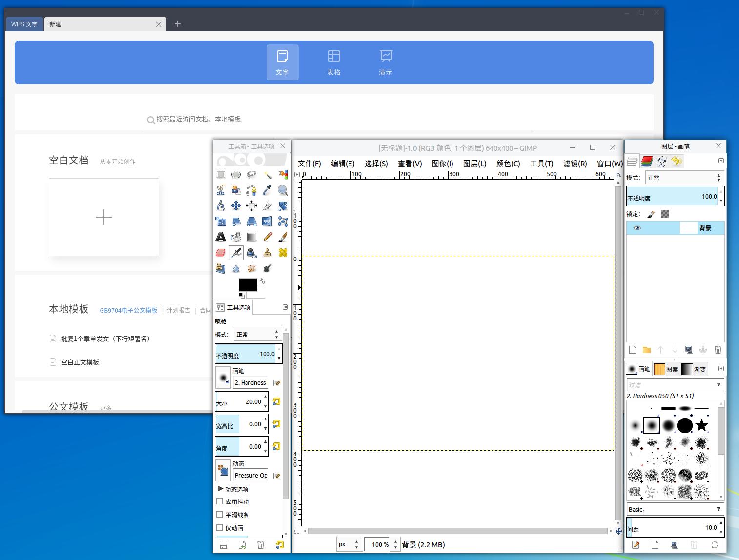Hide the 背景 layer via eye icon

click(x=637, y=228)
